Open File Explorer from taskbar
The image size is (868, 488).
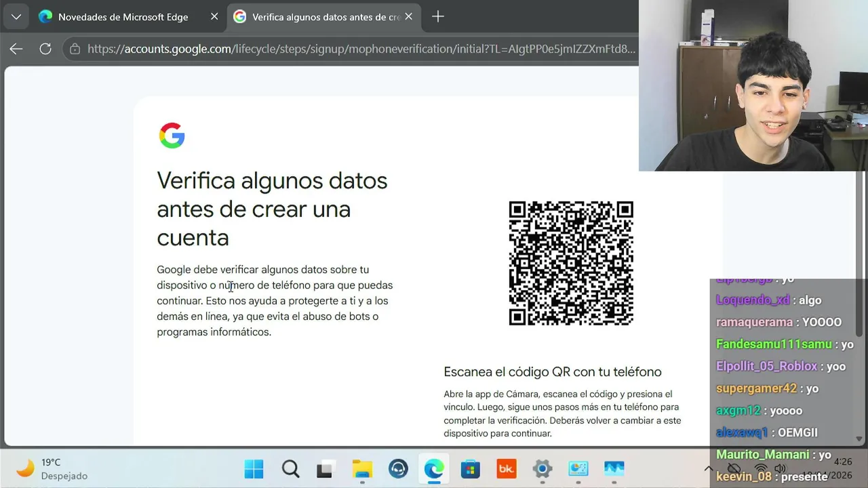(362, 469)
